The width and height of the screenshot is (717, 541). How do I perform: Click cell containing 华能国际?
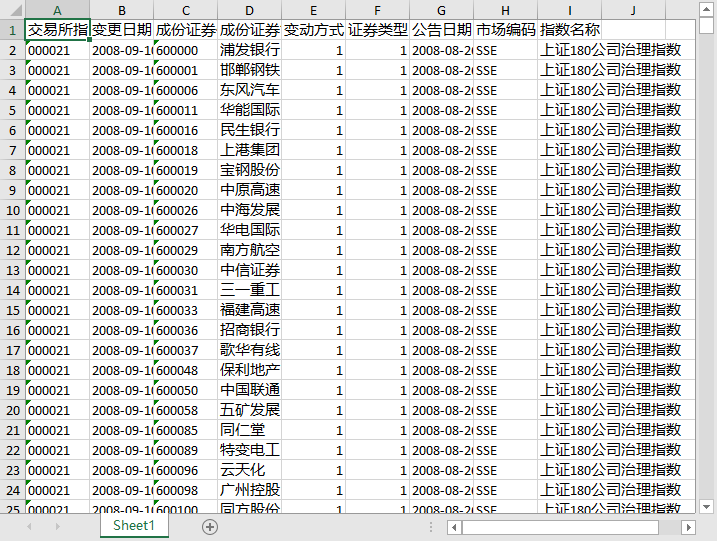250,110
